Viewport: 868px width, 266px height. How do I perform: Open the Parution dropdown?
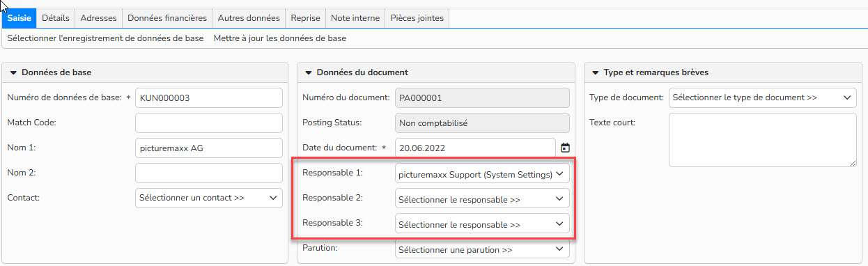click(x=482, y=249)
